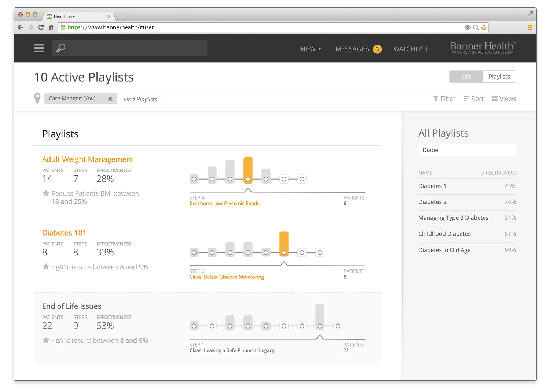
Task: Sort by EFFECTIVENESS column header
Action: [498, 173]
